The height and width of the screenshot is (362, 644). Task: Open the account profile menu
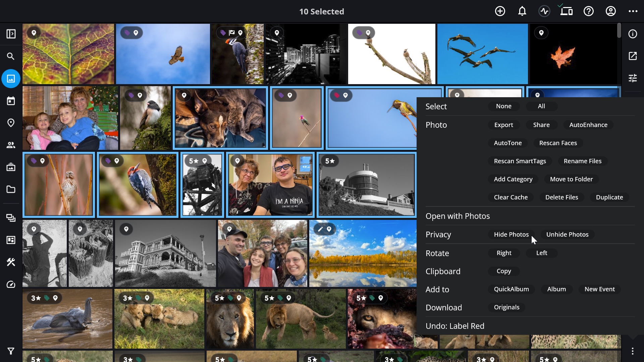611,11
